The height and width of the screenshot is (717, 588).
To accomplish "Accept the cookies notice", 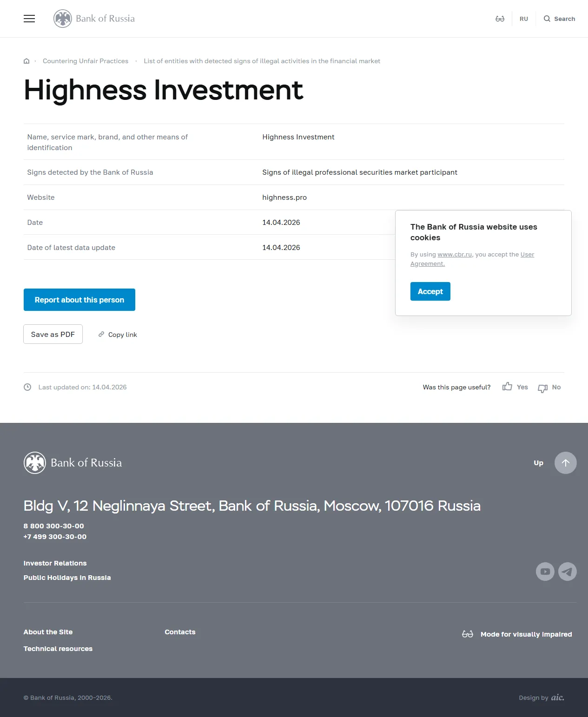I will (430, 291).
